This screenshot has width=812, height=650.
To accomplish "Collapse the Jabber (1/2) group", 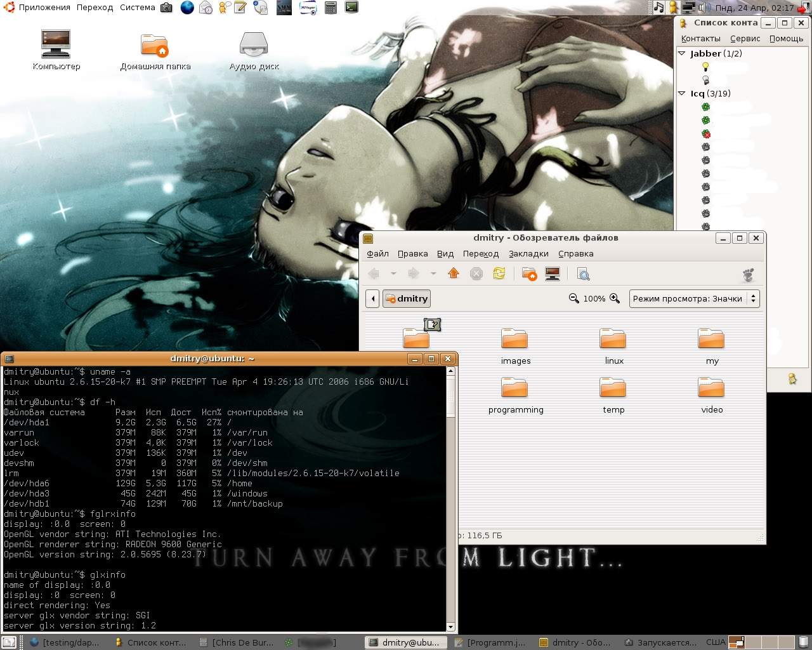I will click(x=682, y=53).
